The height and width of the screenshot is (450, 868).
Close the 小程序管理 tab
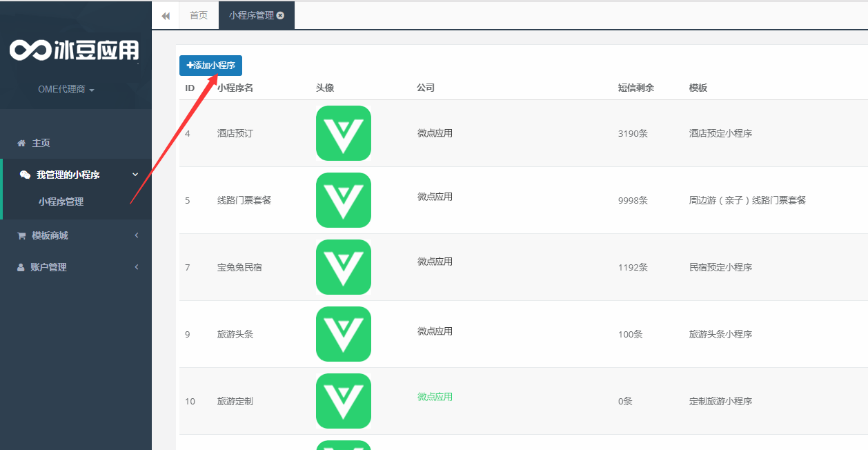coord(280,15)
